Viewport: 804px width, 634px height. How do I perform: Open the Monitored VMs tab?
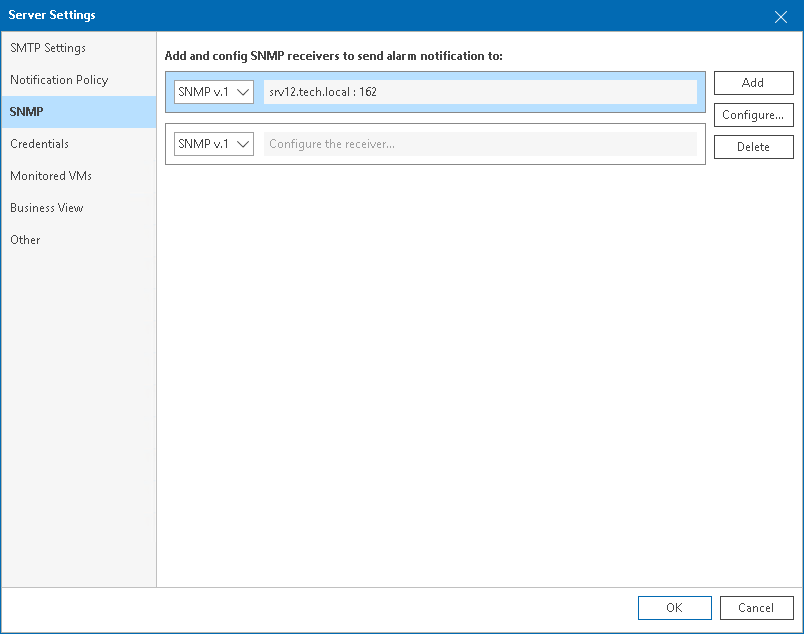click(51, 176)
